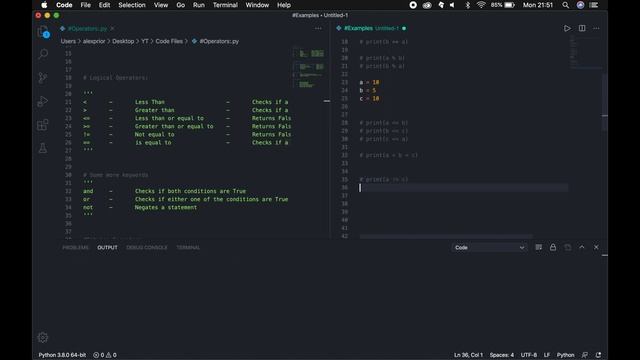This screenshot has height=360, width=640.
Task: Select the Code output channel dropdown
Action: click(x=489, y=247)
